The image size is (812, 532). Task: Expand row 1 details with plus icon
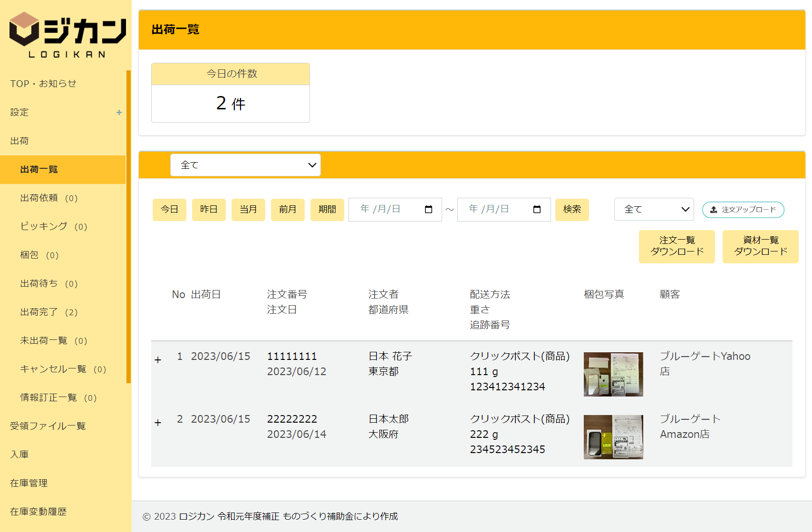(x=158, y=360)
